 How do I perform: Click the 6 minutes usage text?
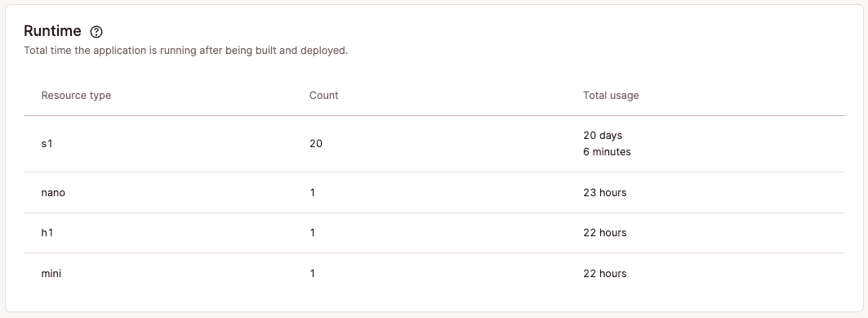pyautogui.click(x=607, y=152)
